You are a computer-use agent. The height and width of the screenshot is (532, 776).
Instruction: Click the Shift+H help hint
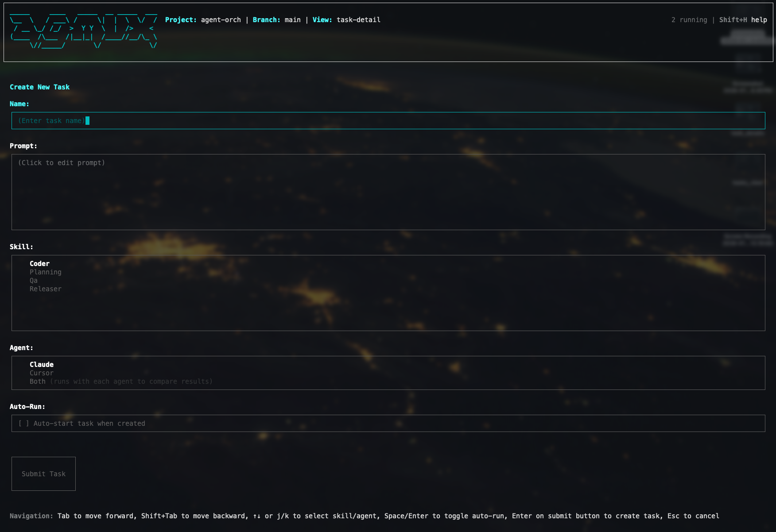click(743, 20)
